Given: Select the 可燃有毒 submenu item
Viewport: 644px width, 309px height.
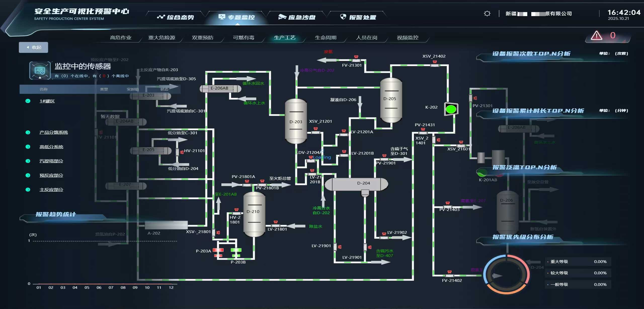Looking at the screenshot, I should tap(244, 38).
